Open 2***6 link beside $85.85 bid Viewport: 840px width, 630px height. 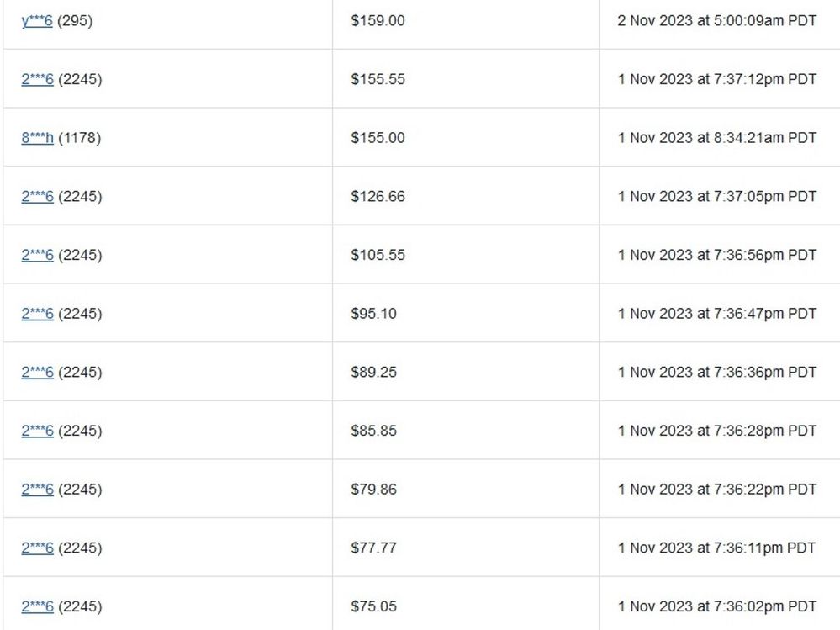click(37, 431)
